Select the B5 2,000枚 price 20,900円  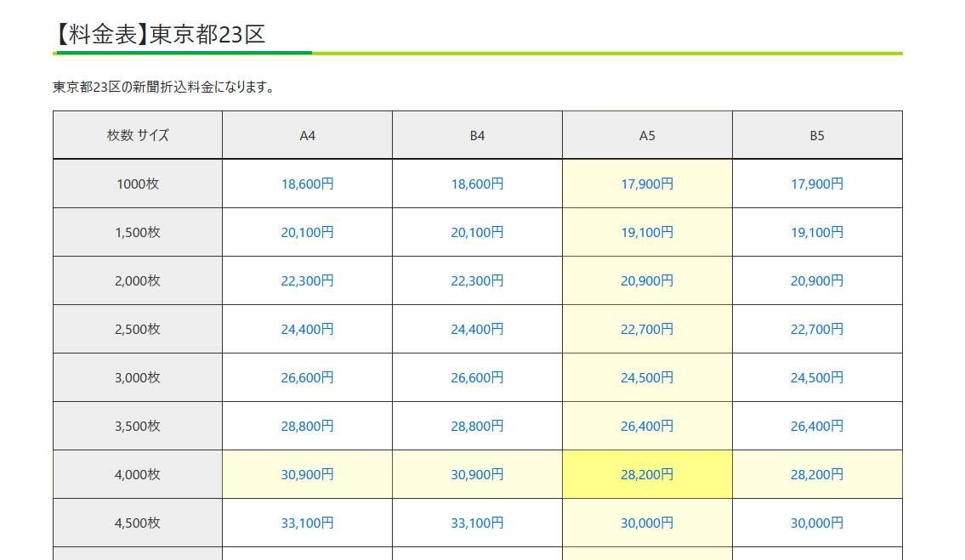[817, 280]
